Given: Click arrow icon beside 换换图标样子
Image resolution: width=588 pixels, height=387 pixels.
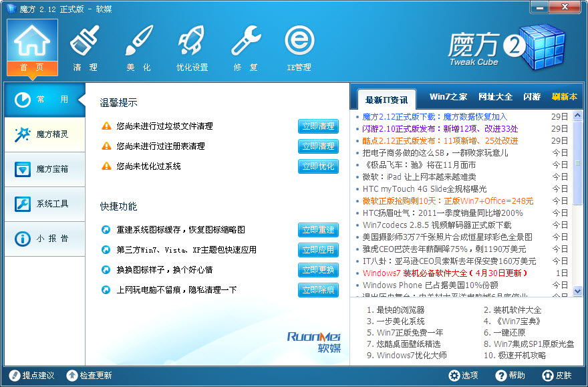Looking at the screenshot, I should 106,269.
